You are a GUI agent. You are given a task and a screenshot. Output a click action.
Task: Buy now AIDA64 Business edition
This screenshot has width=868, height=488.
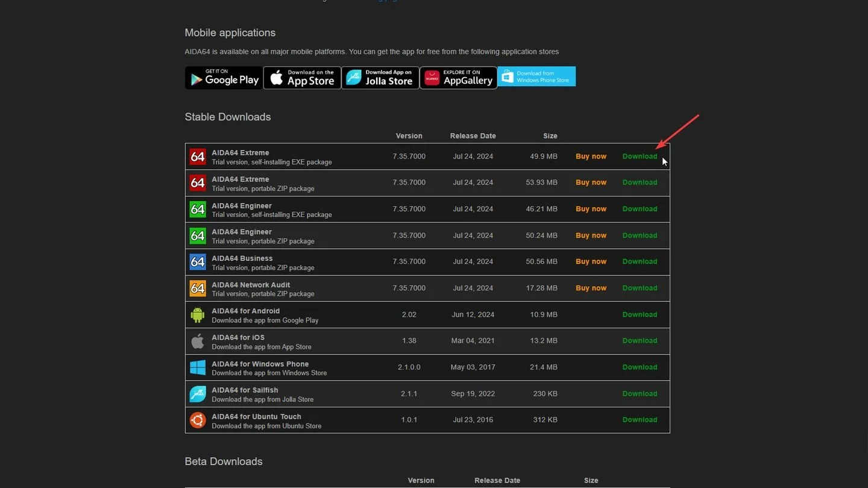click(x=591, y=261)
